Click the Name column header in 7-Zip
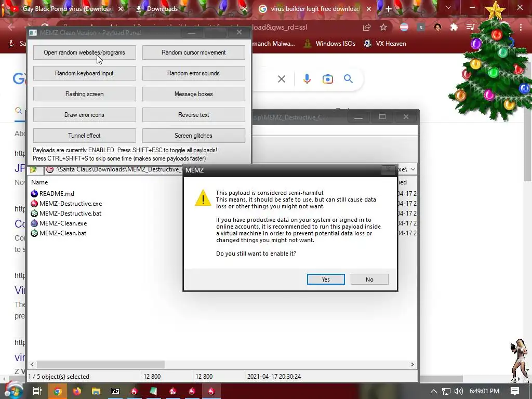The width and height of the screenshot is (532, 399). point(39,182)
